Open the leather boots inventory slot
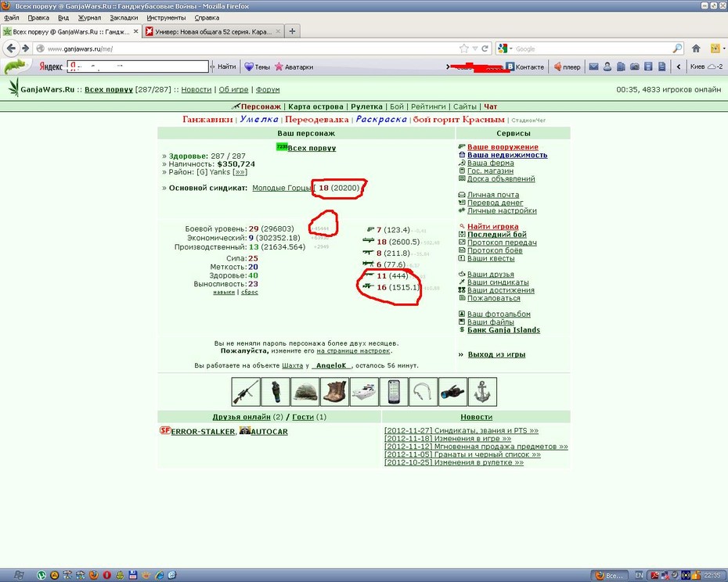The image size is (728, 582). pos(335,392)
